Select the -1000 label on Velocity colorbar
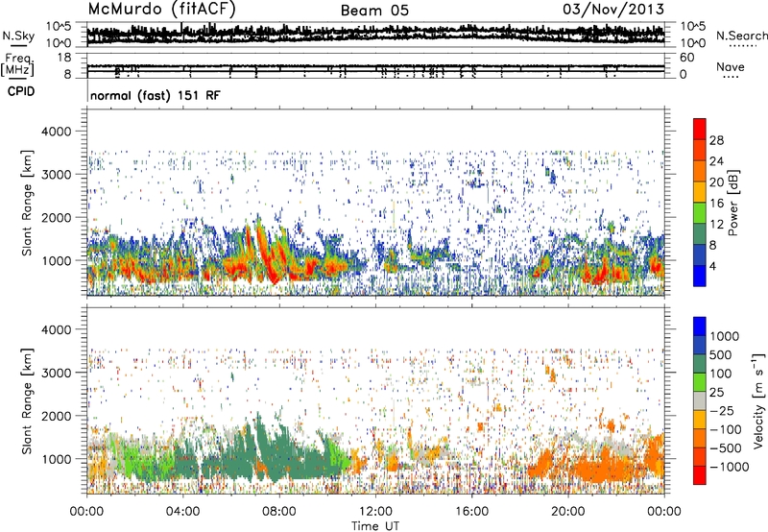Viewport: 768px width, 532px height. click(x=729, y=467)
